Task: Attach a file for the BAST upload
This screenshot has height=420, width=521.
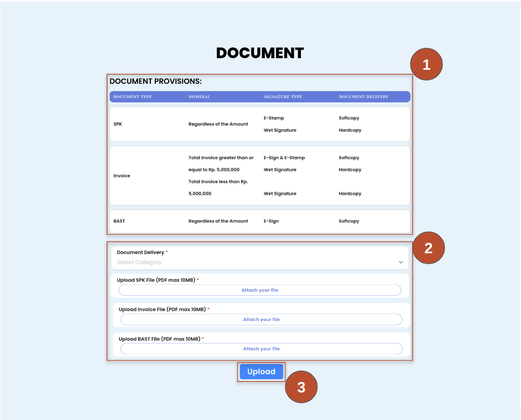Action: tap(261, 349)
